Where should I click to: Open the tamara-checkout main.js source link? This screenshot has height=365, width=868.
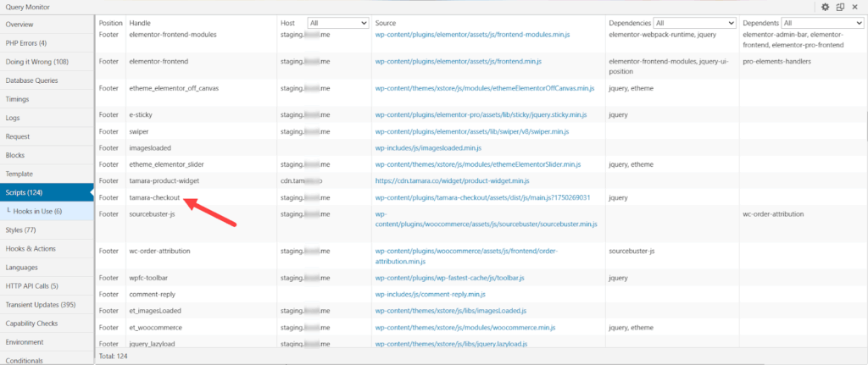[x=482, y=197]
